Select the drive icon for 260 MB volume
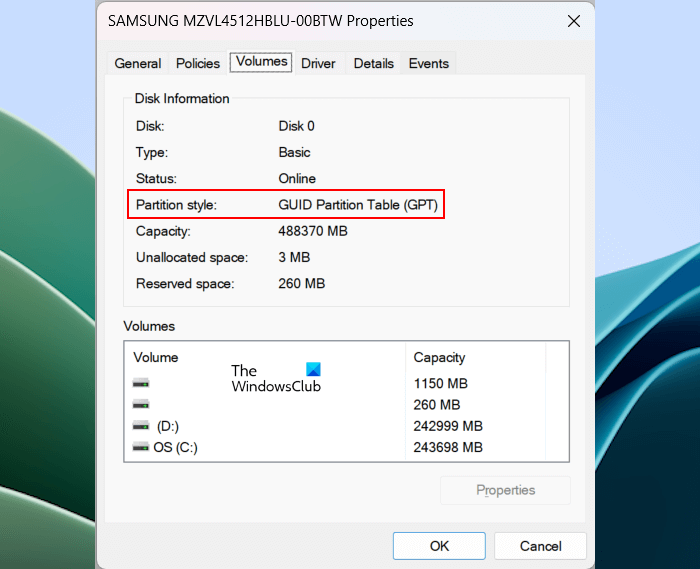 coord(141,404)
